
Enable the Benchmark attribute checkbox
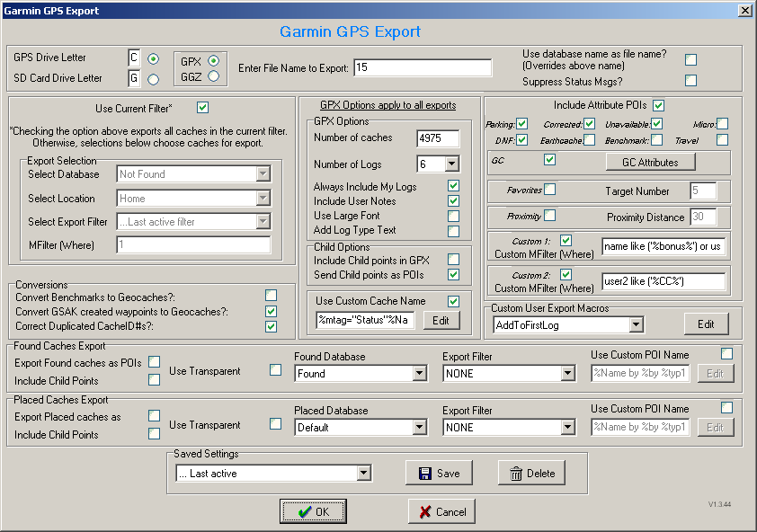[656, 140]
